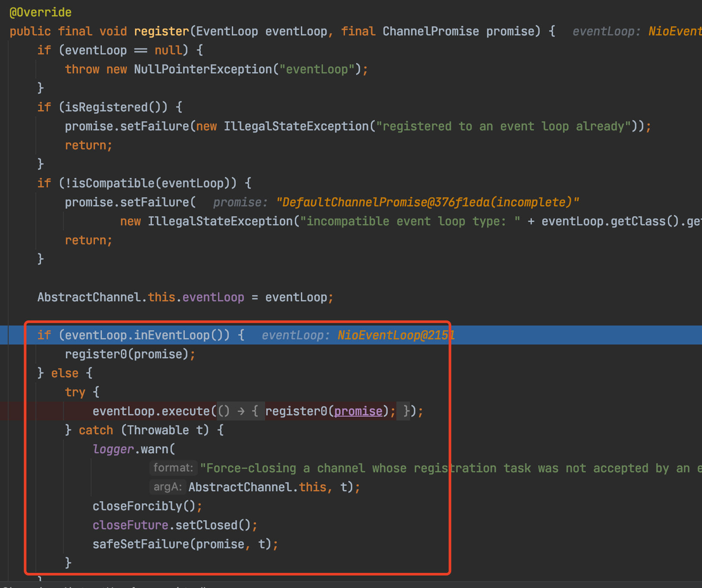The image size is (702, 588).
Task: Click the purple closeFuture field
Action: (x=130, y=525)
